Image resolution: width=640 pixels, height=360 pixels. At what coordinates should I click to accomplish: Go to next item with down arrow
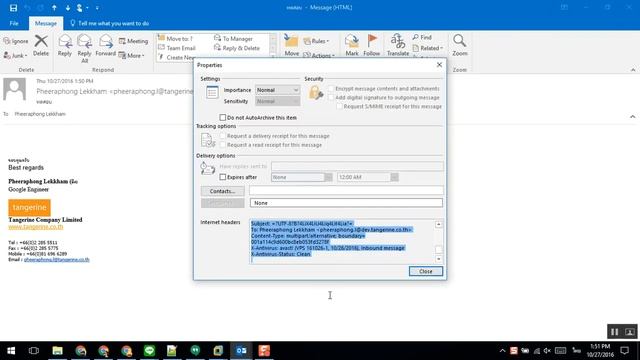tap(67, 8)
